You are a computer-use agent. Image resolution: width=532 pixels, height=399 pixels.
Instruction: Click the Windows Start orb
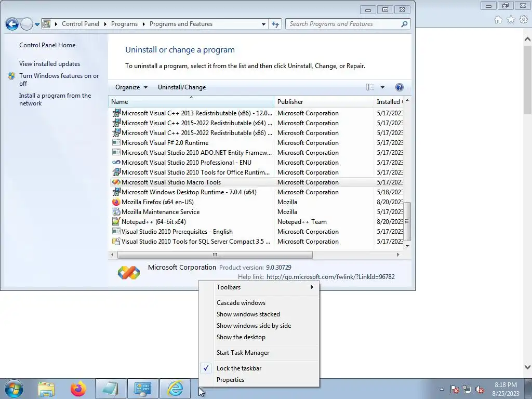14,389
